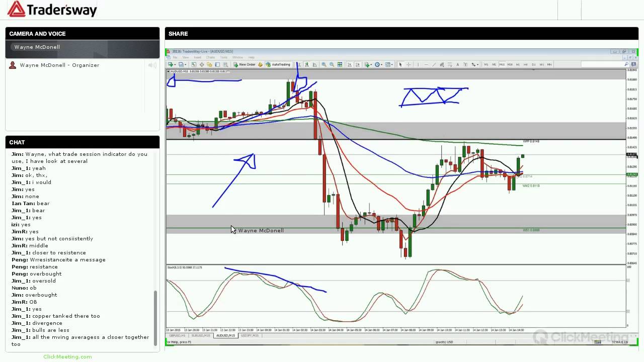Open the Indicators list dropdown
This screenshot has height=362, width=644.
(x=368, y=64)
